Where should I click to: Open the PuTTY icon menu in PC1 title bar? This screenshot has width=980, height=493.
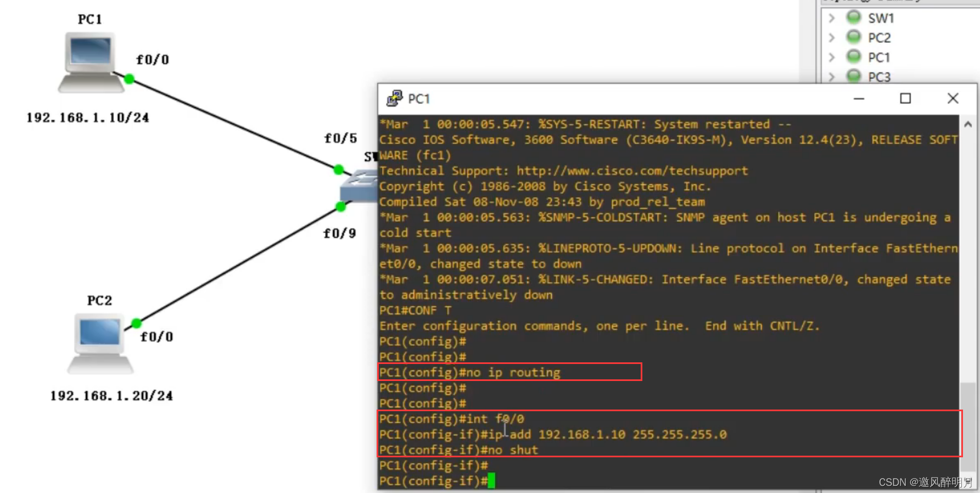pos(394,99)
